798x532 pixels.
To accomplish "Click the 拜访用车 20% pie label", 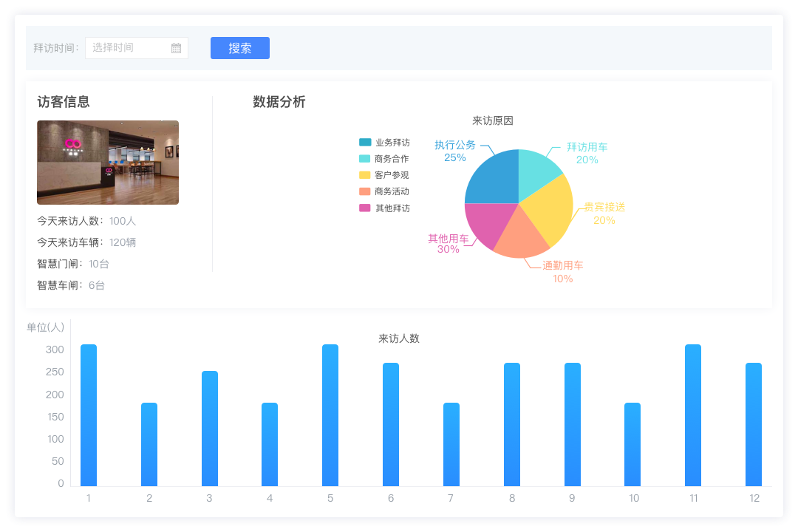I will click(587, 153).
